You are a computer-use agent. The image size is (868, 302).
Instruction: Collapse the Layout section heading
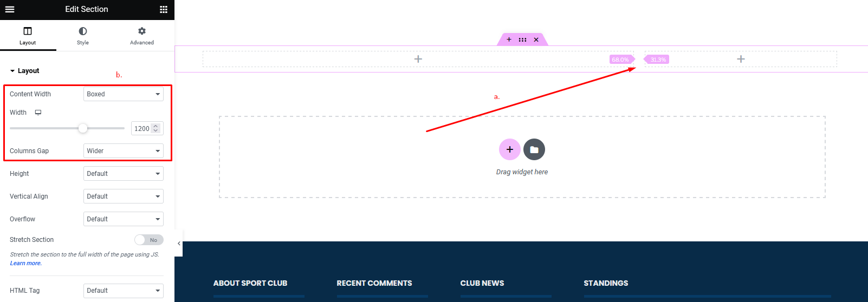click(24, 71)
